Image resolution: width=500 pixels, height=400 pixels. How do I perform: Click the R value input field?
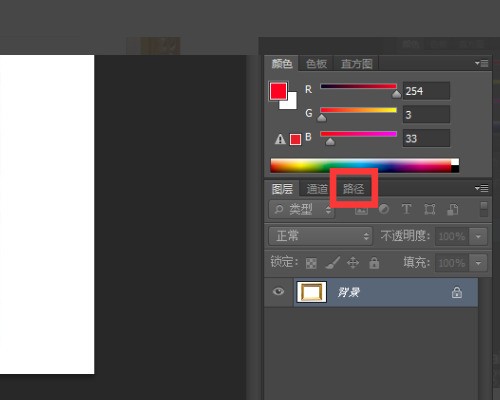point(426,91)
